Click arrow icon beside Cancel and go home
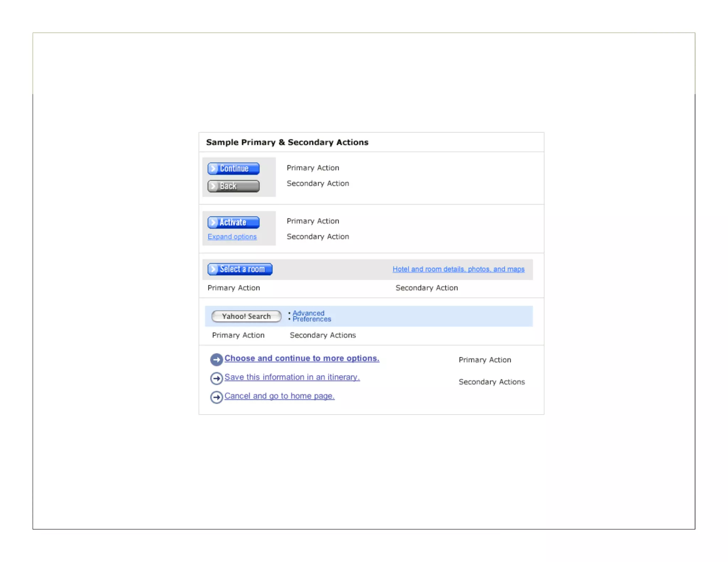Image resolution: width=728 pixels, height=562 pixels. pyautogui.click(x=216, y=397)
